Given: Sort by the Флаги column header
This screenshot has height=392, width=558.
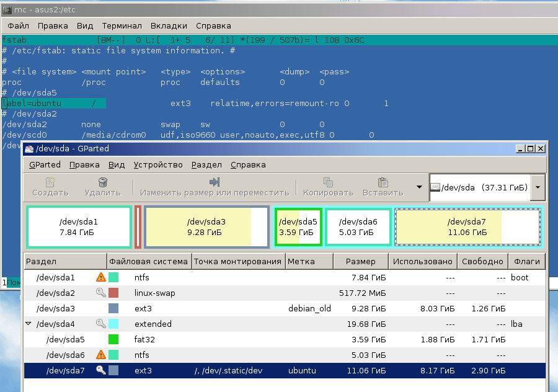Looking at the screenshot, I should tap(526, 261).
